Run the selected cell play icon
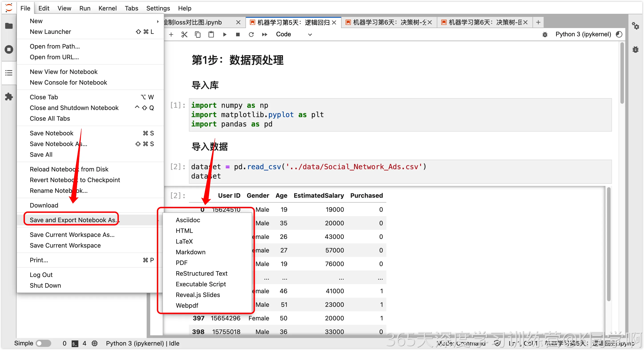644x350 pixels. [x=225, y=34]
